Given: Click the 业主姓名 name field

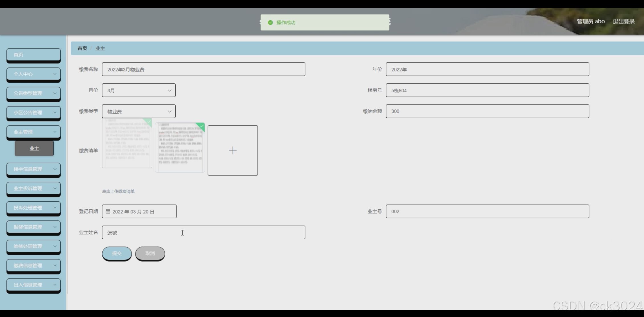Looking at the screenshot, I should (204, 232).
